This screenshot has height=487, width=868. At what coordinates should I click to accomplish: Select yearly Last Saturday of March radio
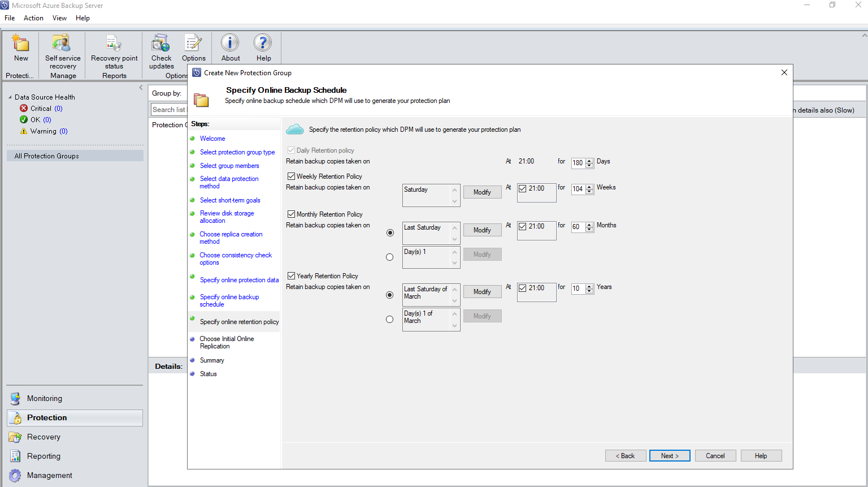(390, 295)
